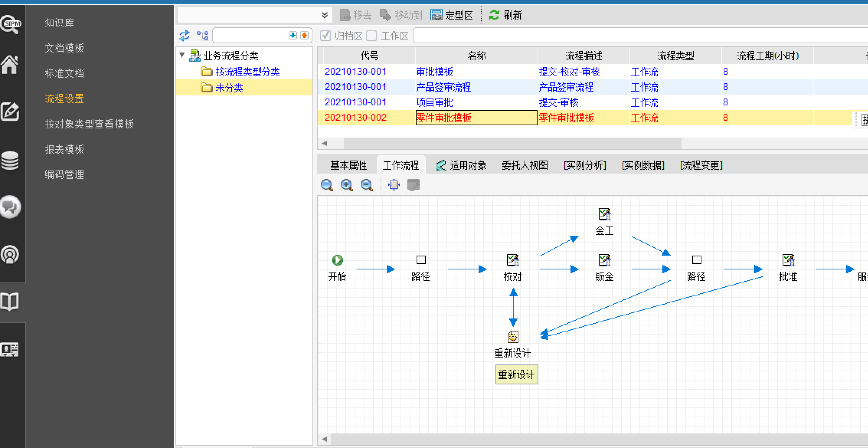868x448 pixels.
Task: Switch to the 基本属性 tab
Action: click(x=348, y=165)
